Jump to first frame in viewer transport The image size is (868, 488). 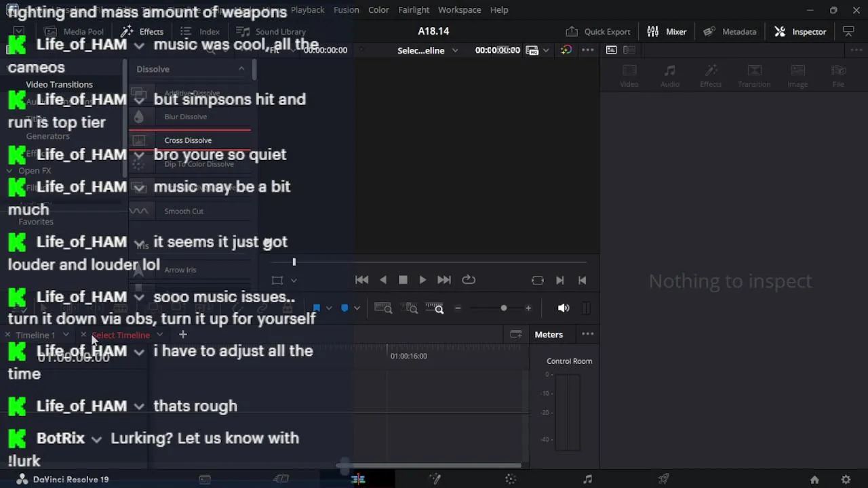tap(361, 280)
